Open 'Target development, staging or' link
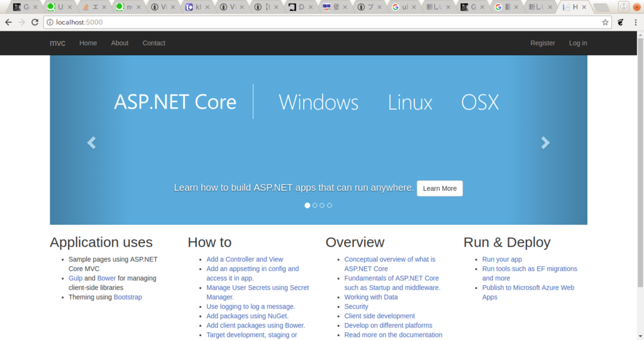 click(252, 335)
